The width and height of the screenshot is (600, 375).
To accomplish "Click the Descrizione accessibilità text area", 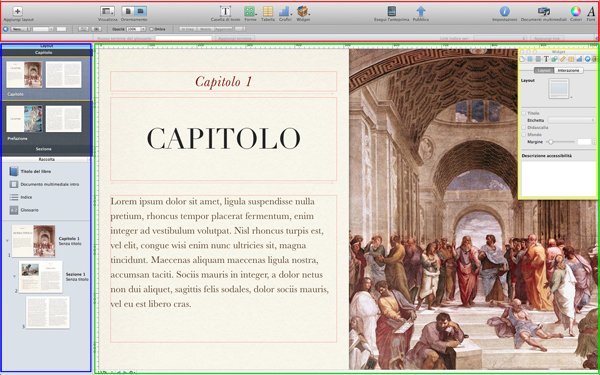I will pos(558,178).
